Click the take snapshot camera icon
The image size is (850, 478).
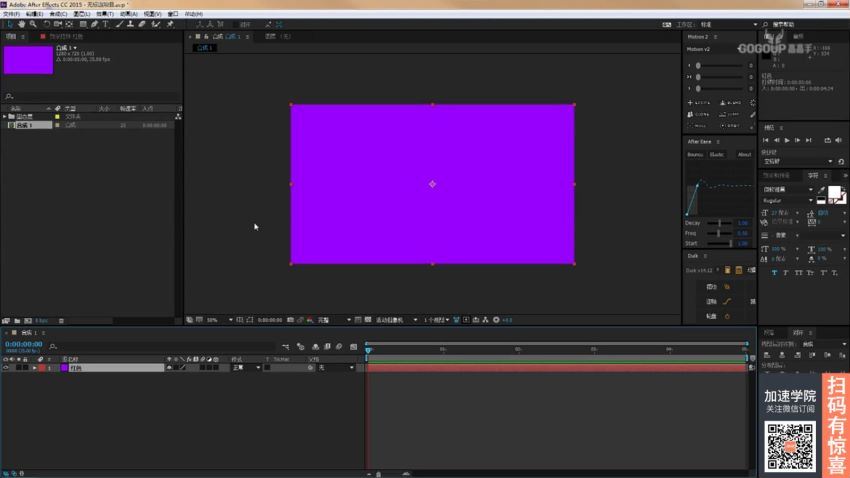tap(291, 320)
